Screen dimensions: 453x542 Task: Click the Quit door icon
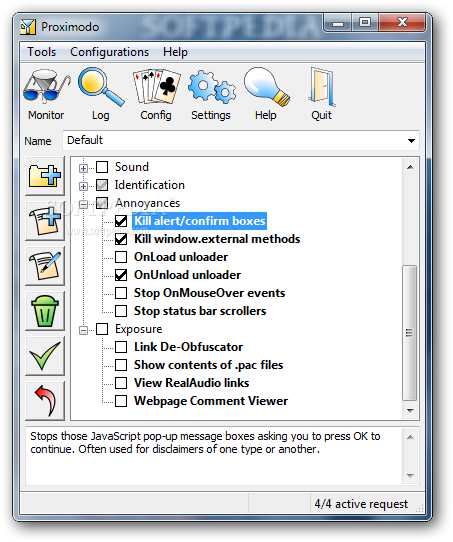tap(322, 86)
